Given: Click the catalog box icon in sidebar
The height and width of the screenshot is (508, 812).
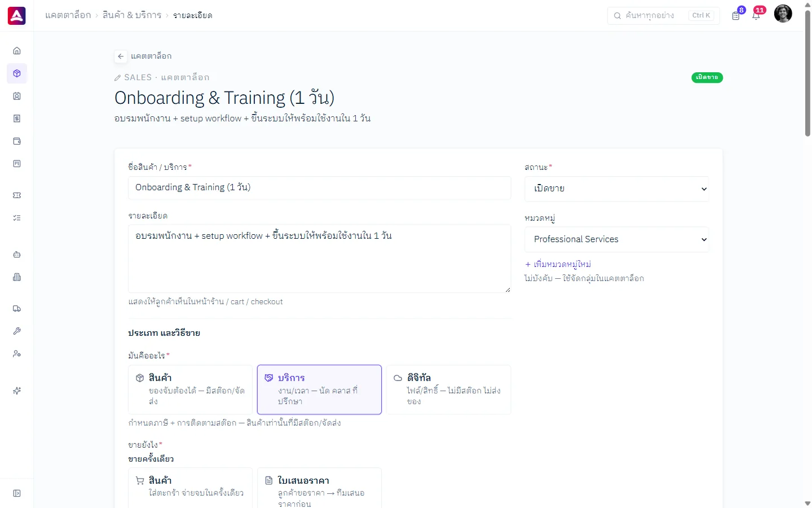Looking at the screenshot, I should tap(17, 73).
